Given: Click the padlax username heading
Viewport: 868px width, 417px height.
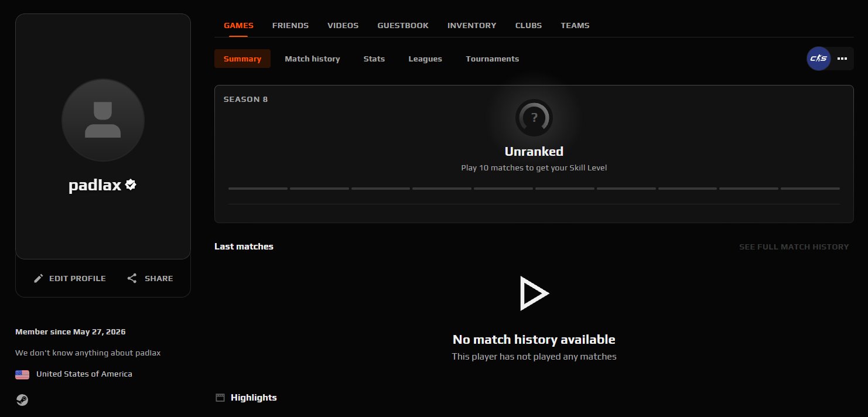Looking at the screenshot, I should (x=95, y=185).
